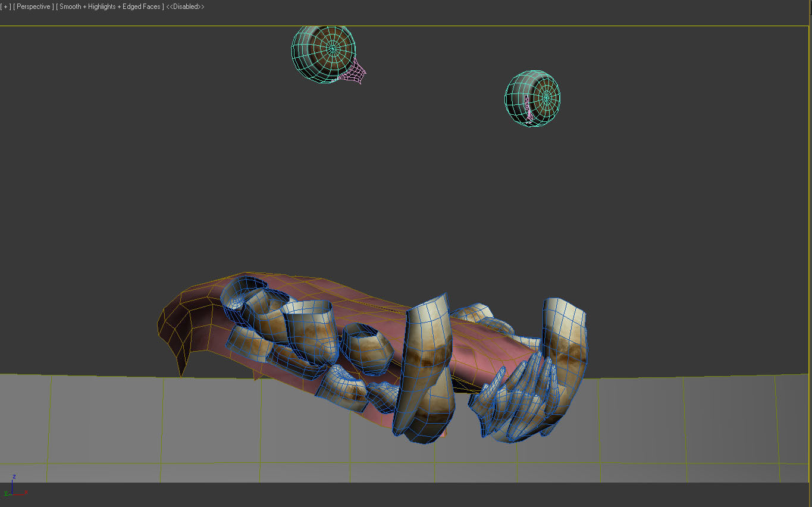Image resolution: width=812 pixels, height=507 pixels.
Task: Open the [ + ] viewport general menu
Action: [6, 7]
